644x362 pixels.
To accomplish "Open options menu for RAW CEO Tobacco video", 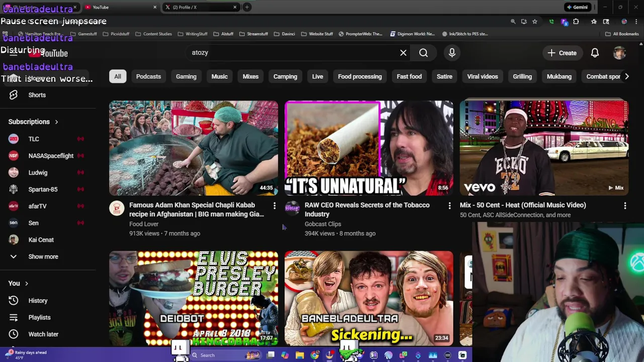I will point(449,206).
